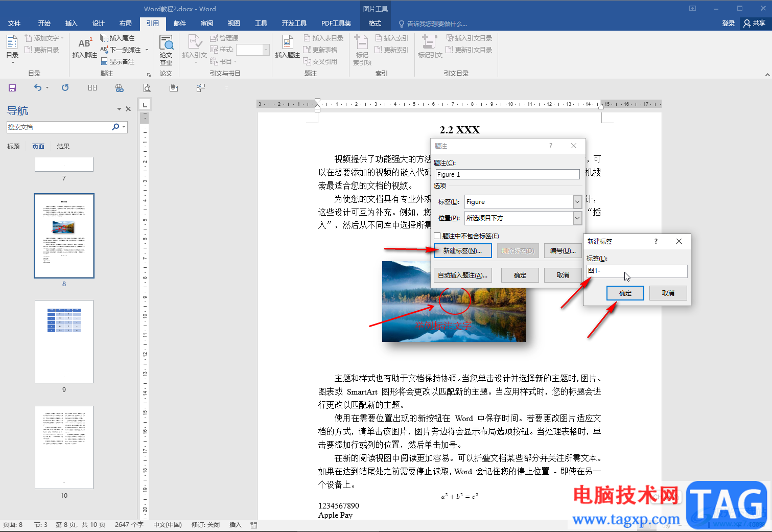
Task: Click 自动插入题注(A)... button
Action: click(463, 275)
